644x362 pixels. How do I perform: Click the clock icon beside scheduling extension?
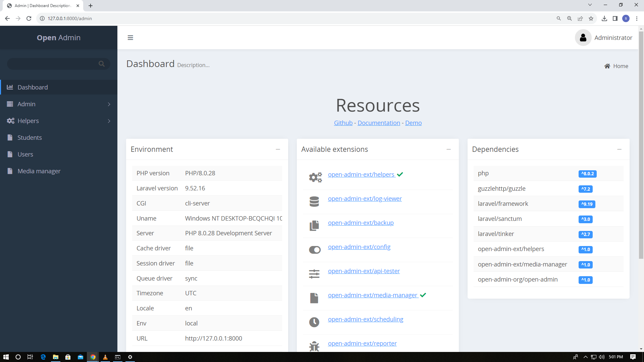pyautogui.click(x=314, y=322)
